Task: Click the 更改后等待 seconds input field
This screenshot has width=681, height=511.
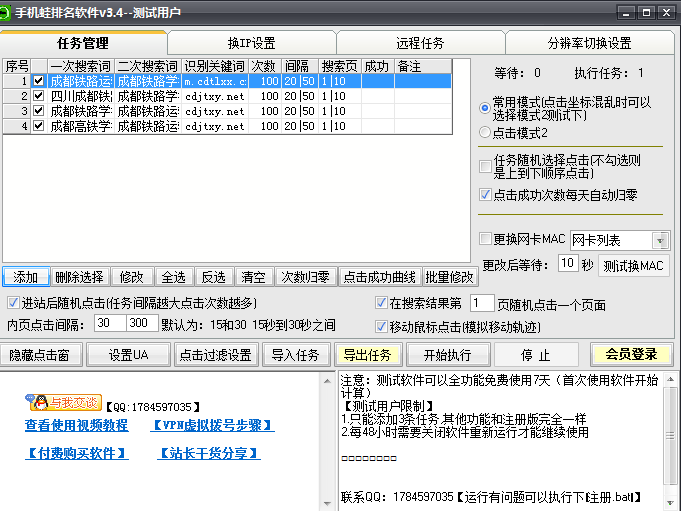Action: pos(567,264)
